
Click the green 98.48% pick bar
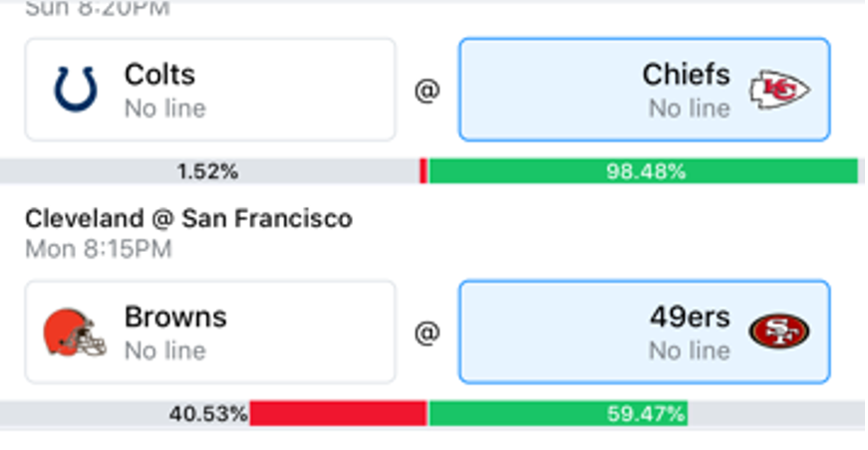tap(644, 171)
